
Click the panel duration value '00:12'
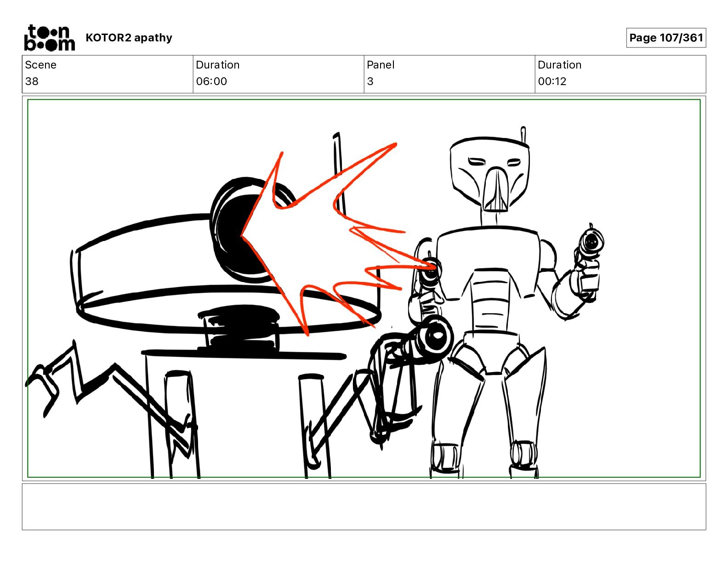(552, 81)
